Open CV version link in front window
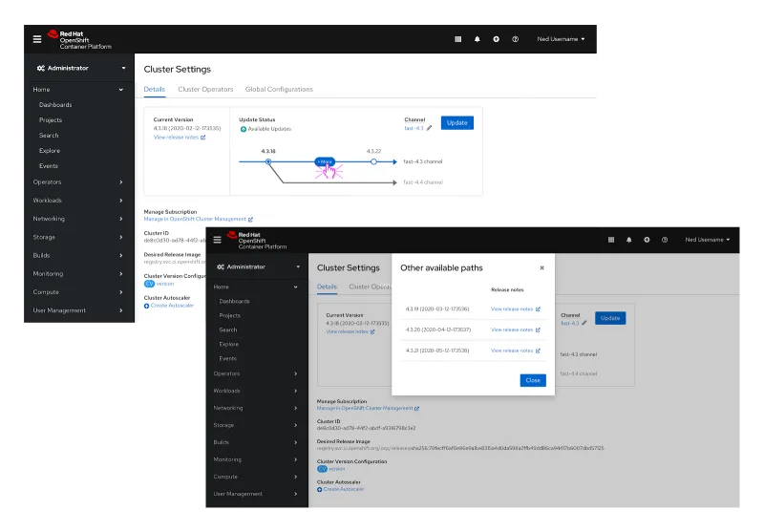 (x=330, y=469)
